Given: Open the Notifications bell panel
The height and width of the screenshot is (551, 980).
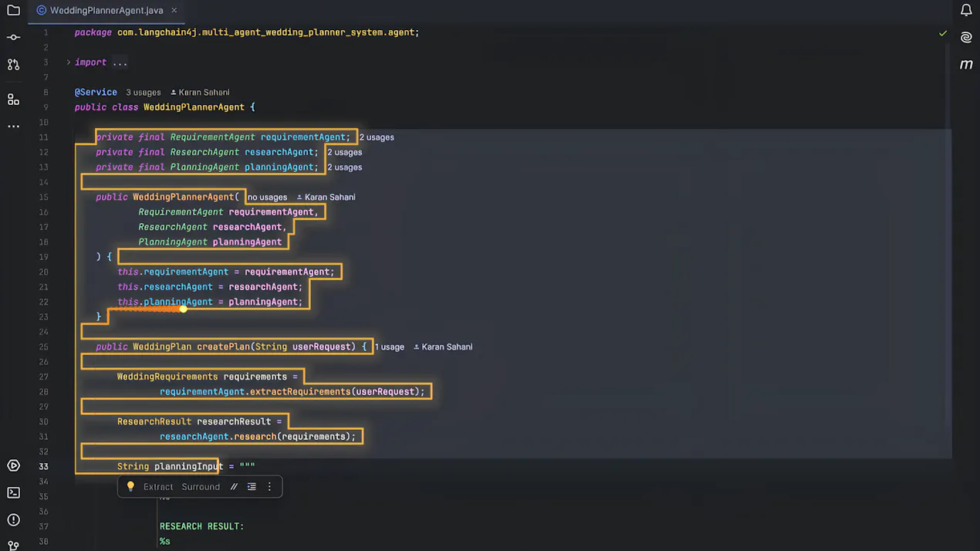Looking at the screenshot, I should (966, 10).
